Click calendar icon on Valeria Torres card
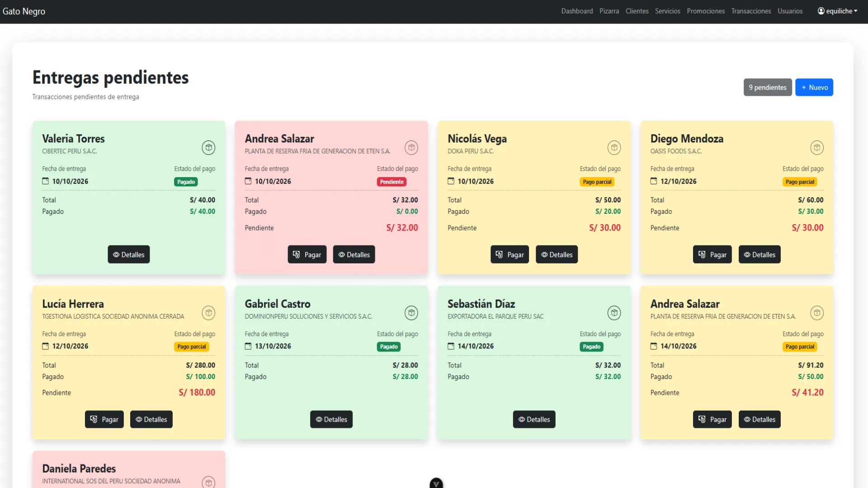Viewport: 868px width, 488px height. [45, 181]
